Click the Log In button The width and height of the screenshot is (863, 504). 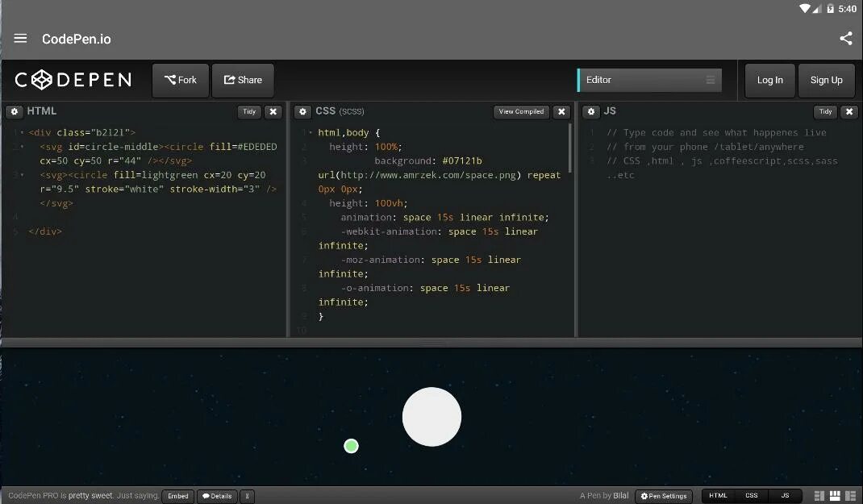pos(770,81)
